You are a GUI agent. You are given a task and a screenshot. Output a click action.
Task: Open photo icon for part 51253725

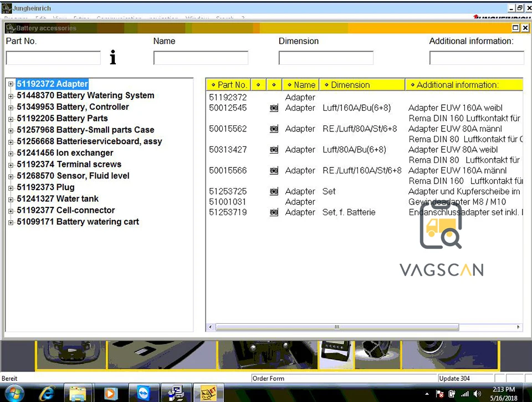[274, 191]
